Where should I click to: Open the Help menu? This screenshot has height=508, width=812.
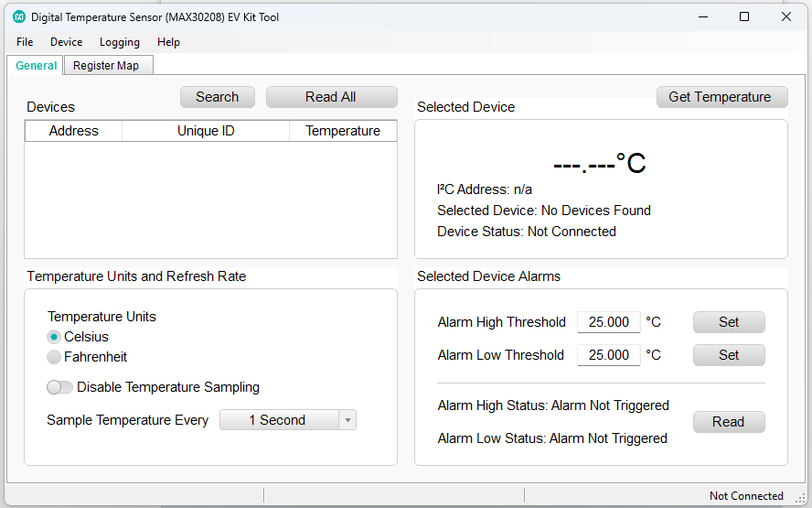168,42
